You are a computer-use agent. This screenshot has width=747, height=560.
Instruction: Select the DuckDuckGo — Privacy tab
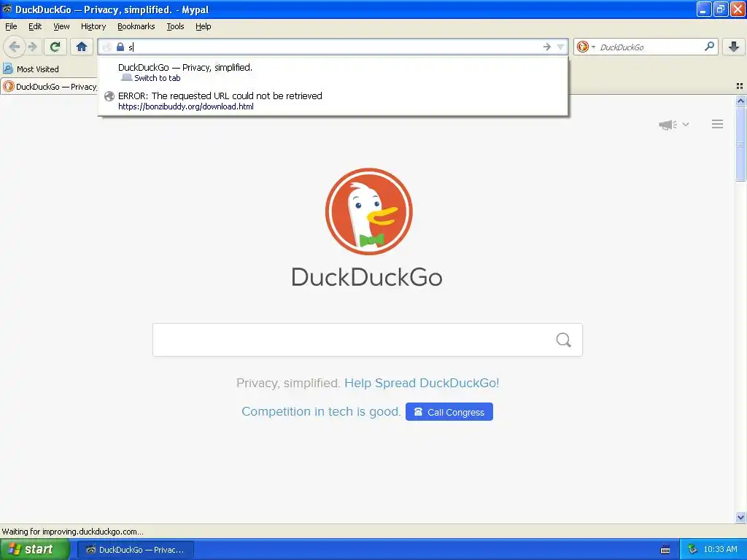click(x=49, y=87)
